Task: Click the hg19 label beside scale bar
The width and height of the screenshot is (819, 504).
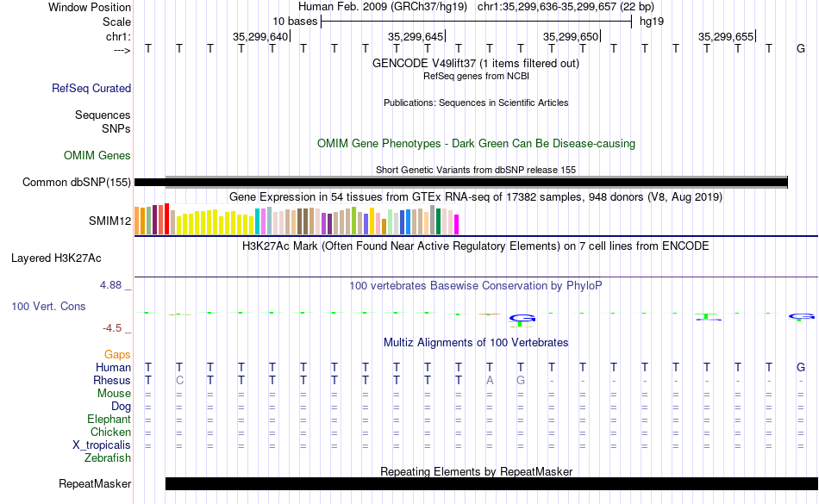Action: click(652, 22)
